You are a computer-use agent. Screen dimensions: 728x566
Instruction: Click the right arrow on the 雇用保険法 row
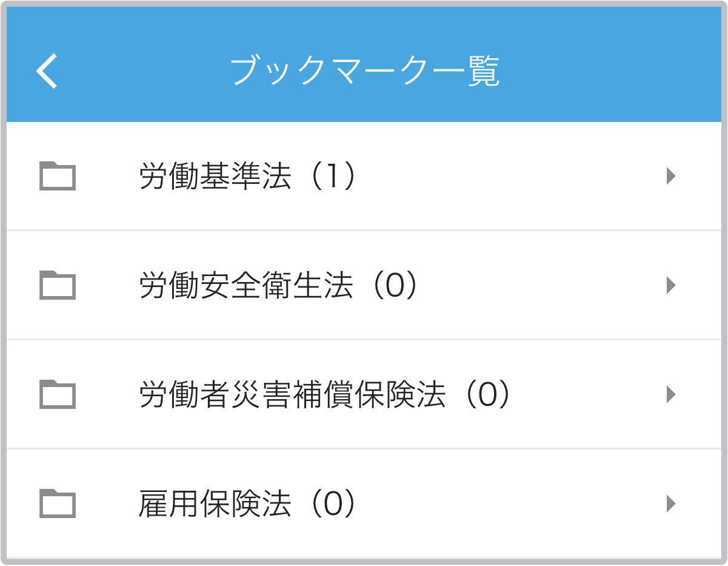(x=670, y=504)
